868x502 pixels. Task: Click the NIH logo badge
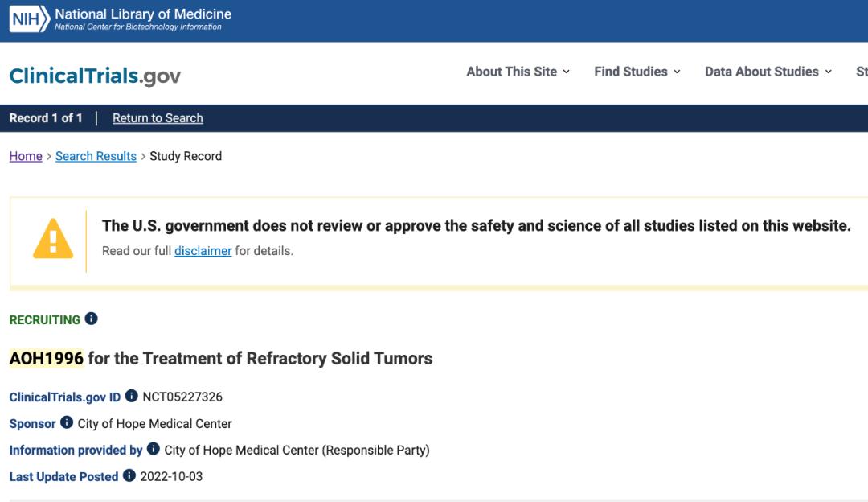tap(30, 19)
